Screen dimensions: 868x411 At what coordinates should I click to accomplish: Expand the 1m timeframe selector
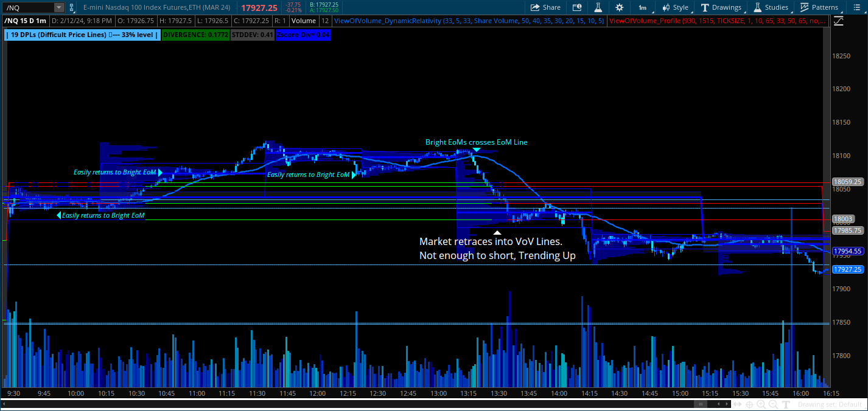click(x=646, y=7)
